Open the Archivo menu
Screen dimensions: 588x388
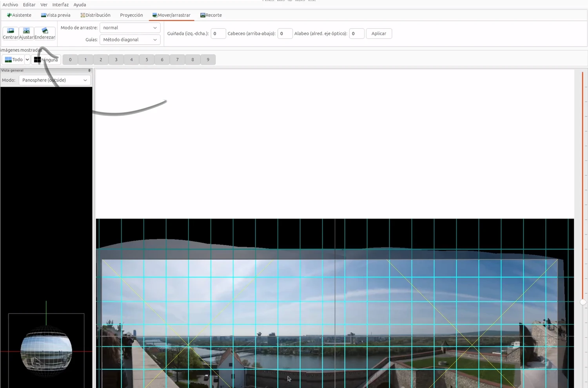(x=10, y=5)
